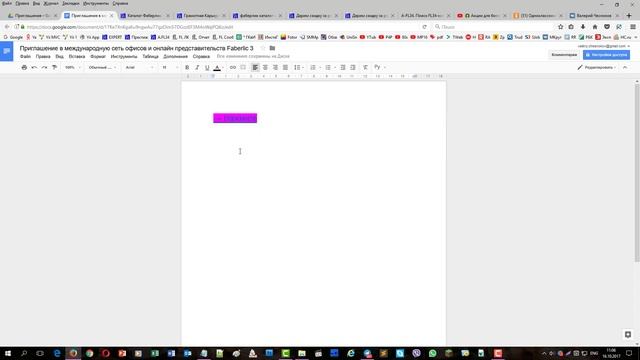
Task: Increase the indent
Action: (x=353, y=67)
